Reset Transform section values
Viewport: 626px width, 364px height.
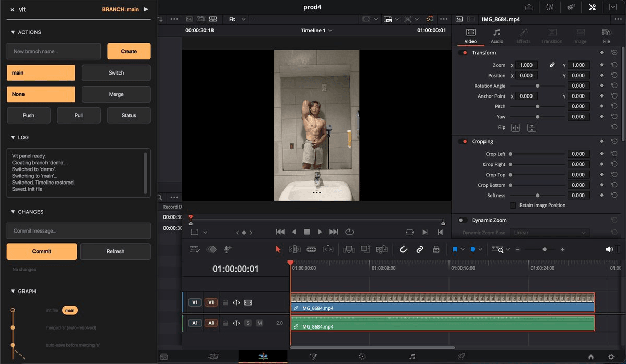coord(615,53)
